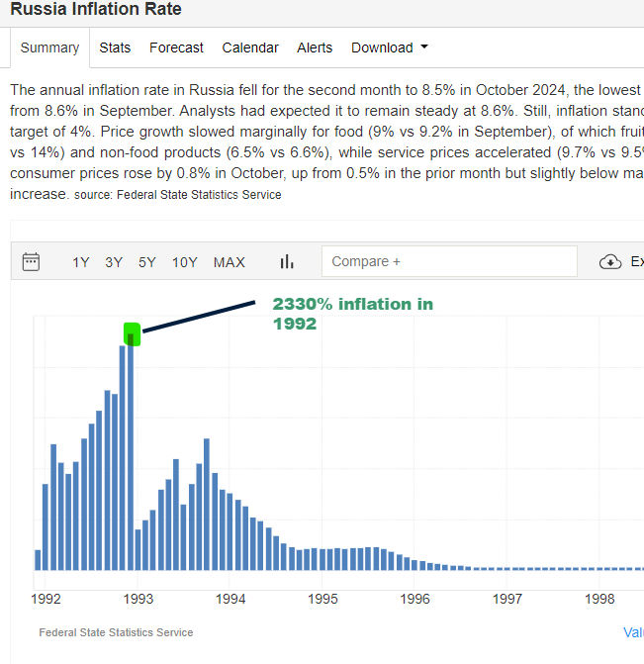This screenshot has width=644, height=664.
Task: Open the chart type bar icon
Action: pyautogui.click(x=287, y=261)
